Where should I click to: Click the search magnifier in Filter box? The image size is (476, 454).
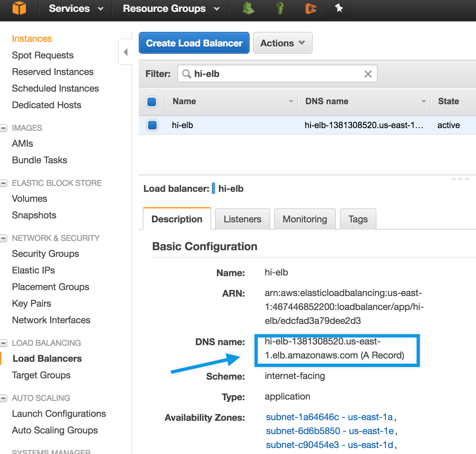coord(187,74)
